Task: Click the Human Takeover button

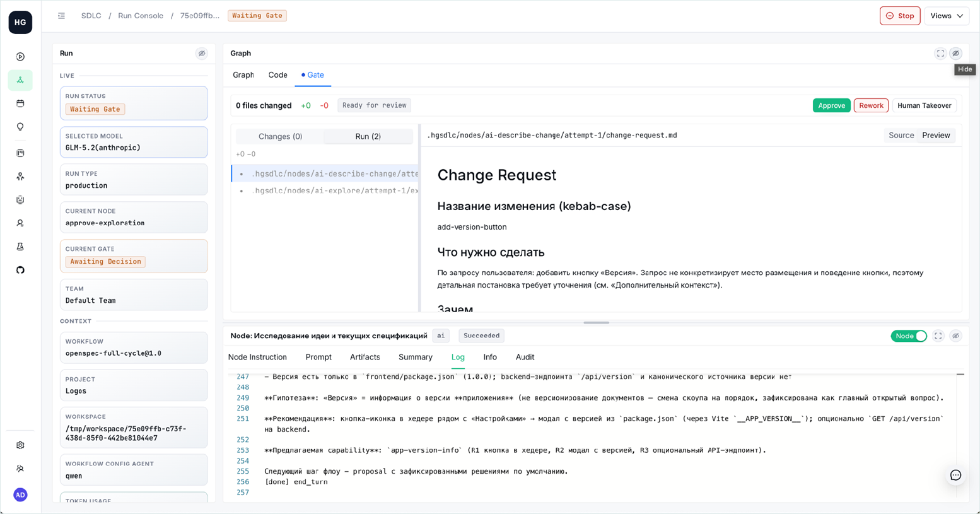Action: [x=924, y=105]
